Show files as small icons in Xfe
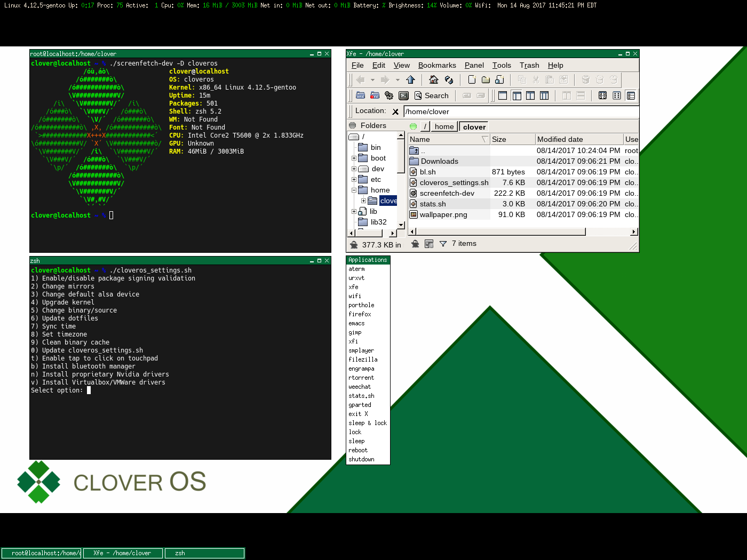Viewport: 747px width, 560px height. [x=617, y=95]
